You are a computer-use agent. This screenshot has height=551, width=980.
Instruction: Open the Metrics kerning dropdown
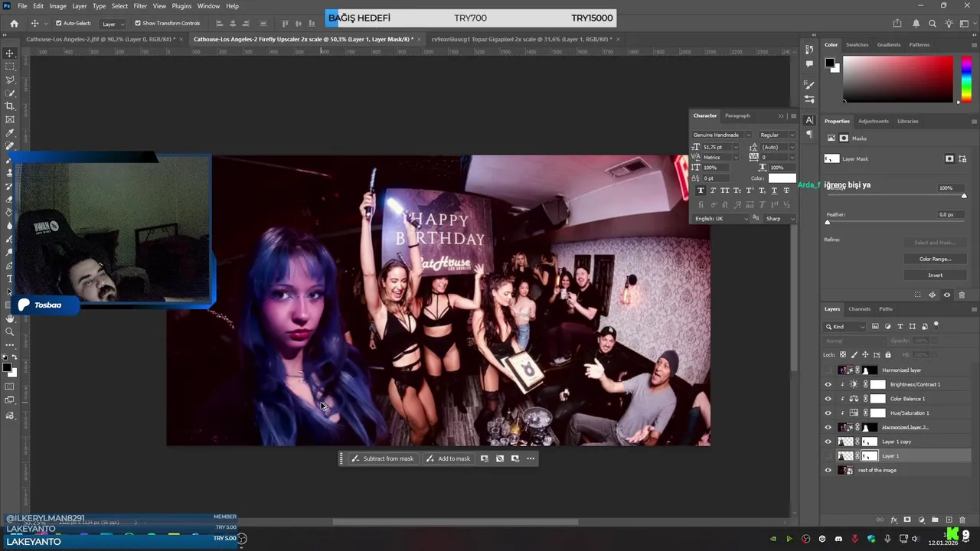[x=736, y=157]
